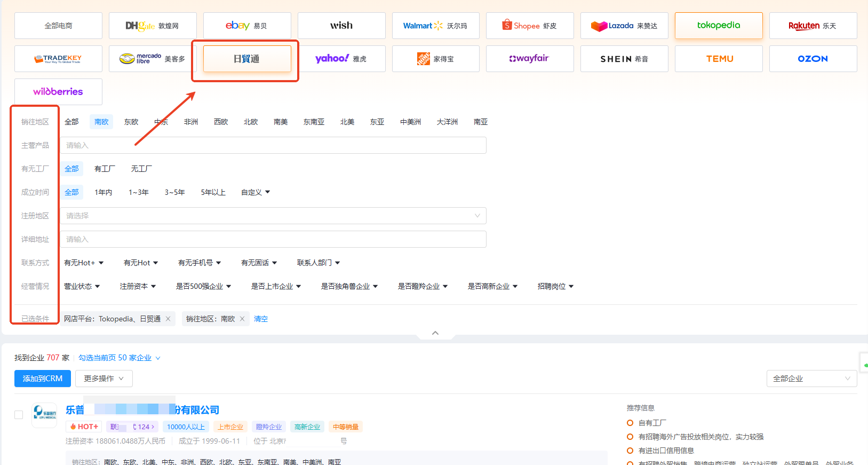Select the Wayfair platform

[x=530, y=59]
